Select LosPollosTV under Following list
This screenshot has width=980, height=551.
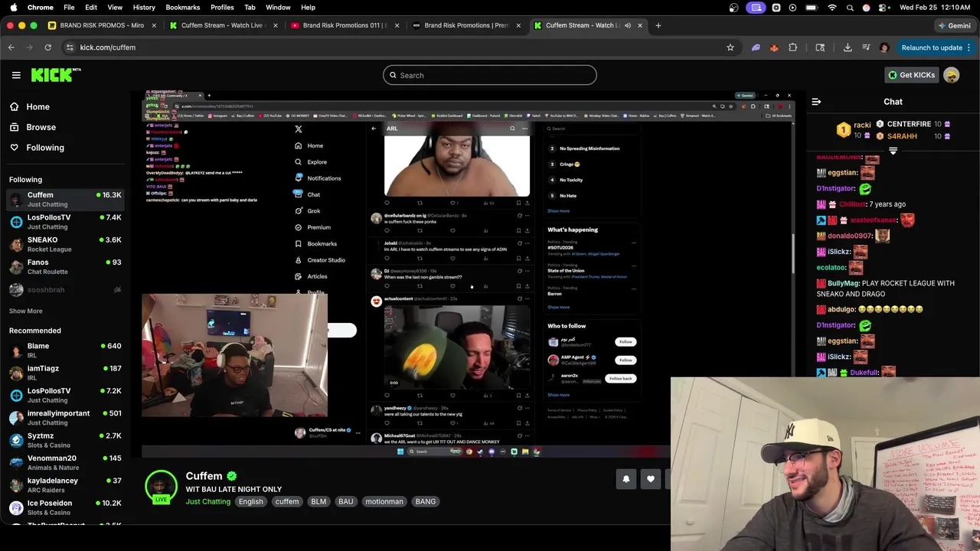64,221
